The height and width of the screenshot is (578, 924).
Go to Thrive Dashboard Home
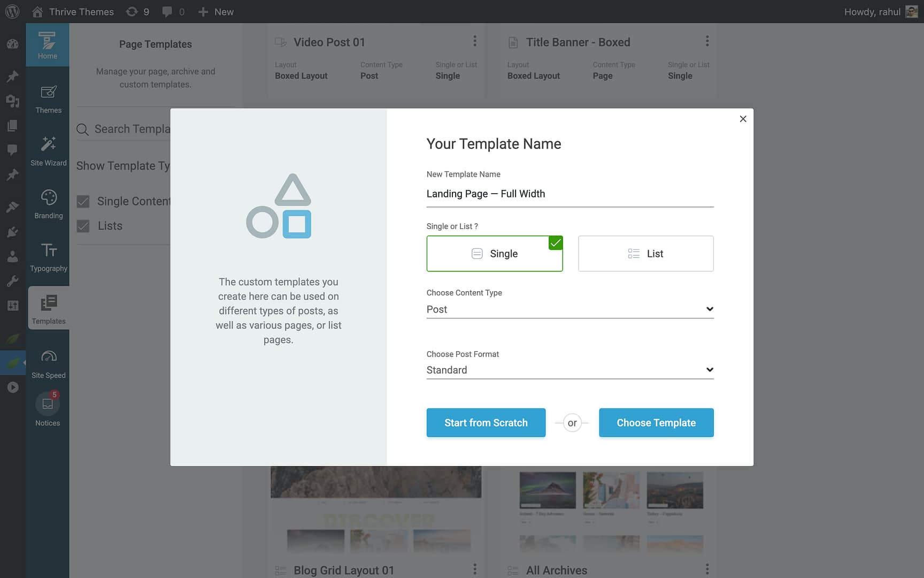pos(48,45)
